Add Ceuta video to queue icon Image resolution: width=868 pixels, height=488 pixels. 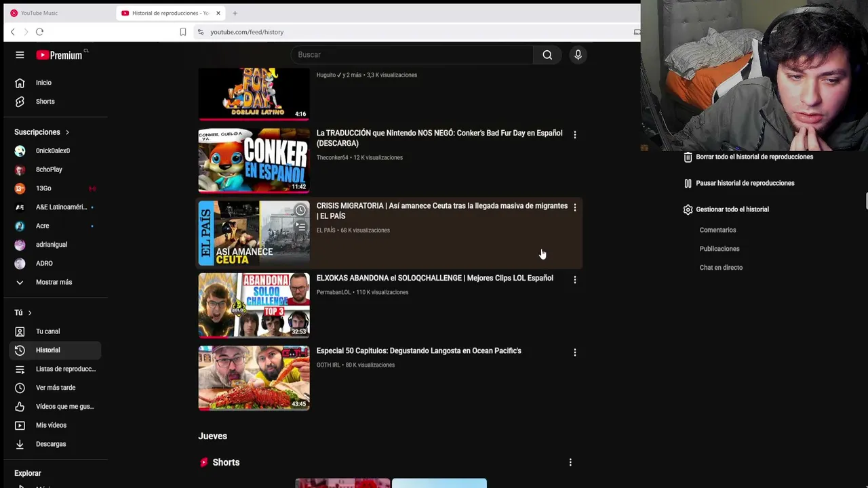tap(300, 227)
